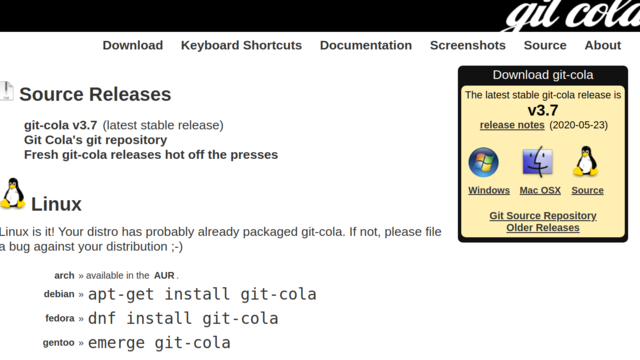Click the archive file icon beside Source Releases
This screenshot has width=640, height=360.
[x=6, y=91]
